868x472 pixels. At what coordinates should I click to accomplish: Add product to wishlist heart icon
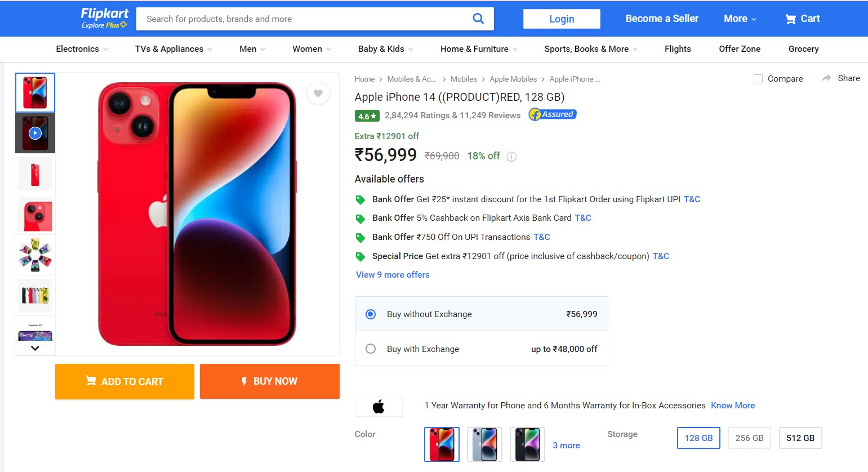pos(318,93)
